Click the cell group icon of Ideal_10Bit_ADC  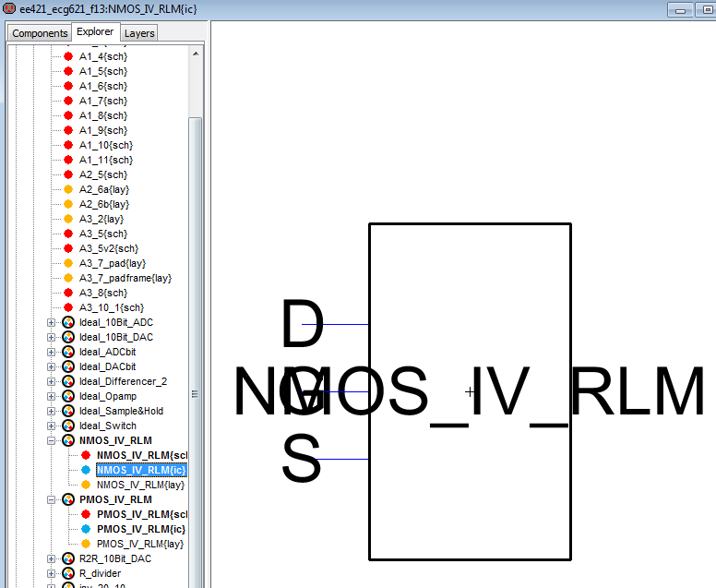coord(68,322)
